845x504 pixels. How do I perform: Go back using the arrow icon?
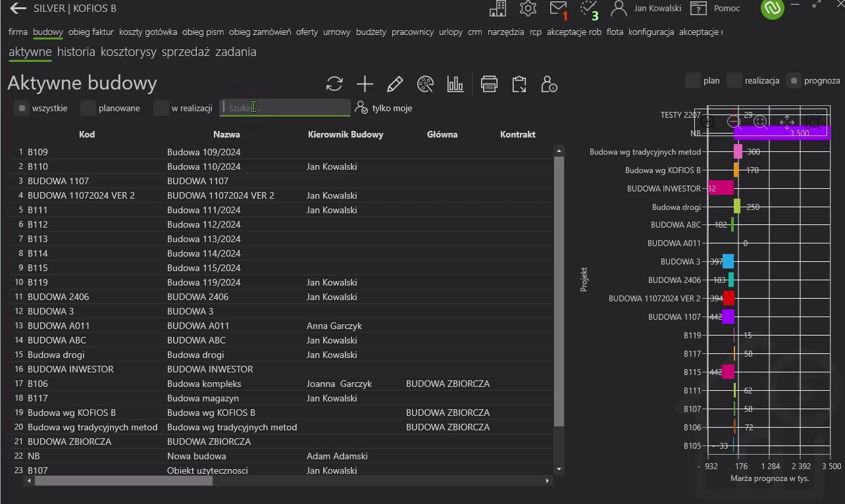pos(18,9)
